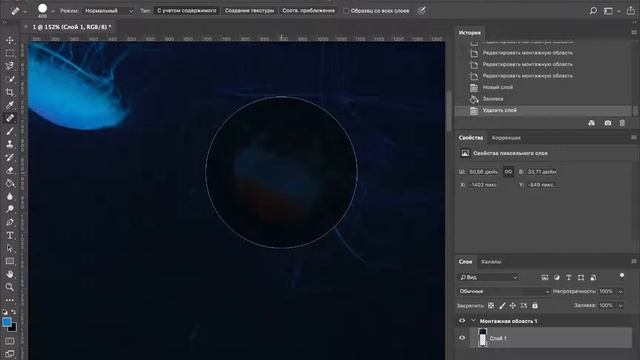This screenshot has height=360, width=640.
Task: Toggle lock image pixels brush icon
Action: (x=502, y=305)
